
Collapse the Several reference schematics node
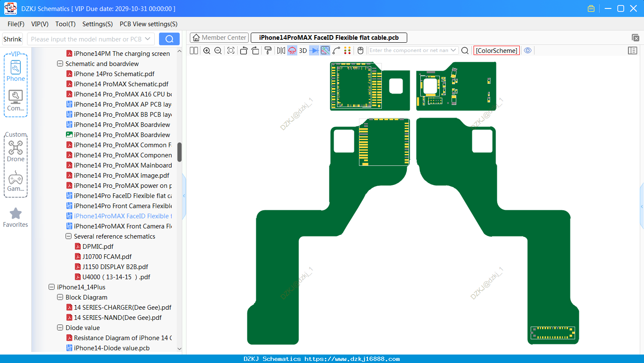pyautogui.click(x=69, y=236)
